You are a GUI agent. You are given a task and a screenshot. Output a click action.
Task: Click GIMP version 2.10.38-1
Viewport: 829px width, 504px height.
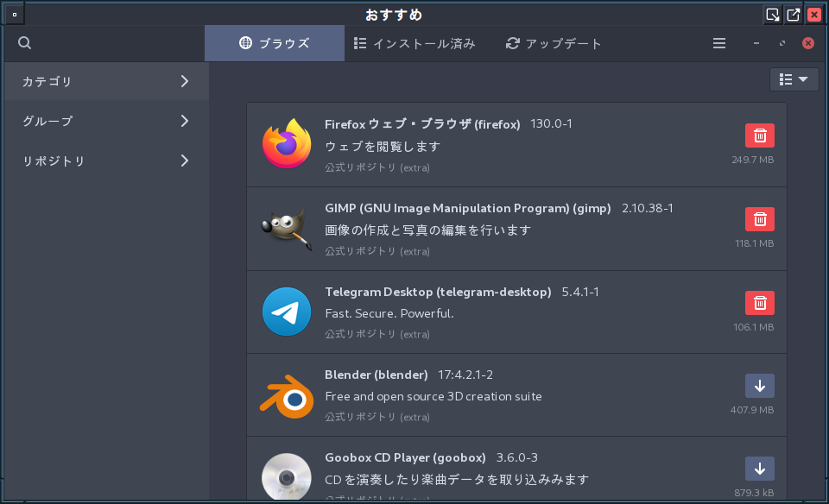648,208
